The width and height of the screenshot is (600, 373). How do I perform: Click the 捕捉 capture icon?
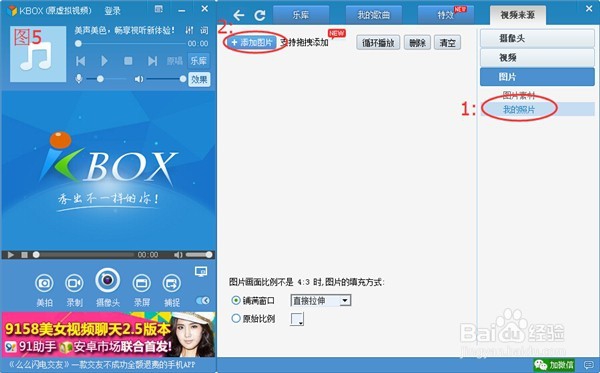[x=172, y=283]
